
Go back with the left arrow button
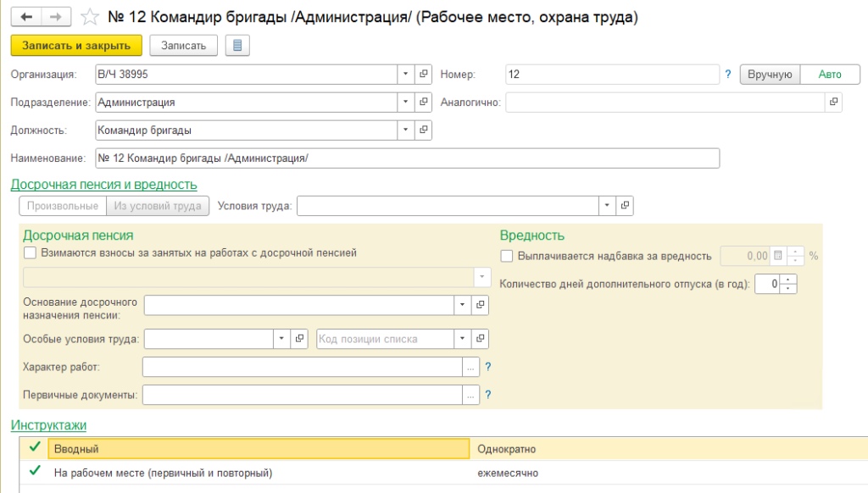click(26, 17)
